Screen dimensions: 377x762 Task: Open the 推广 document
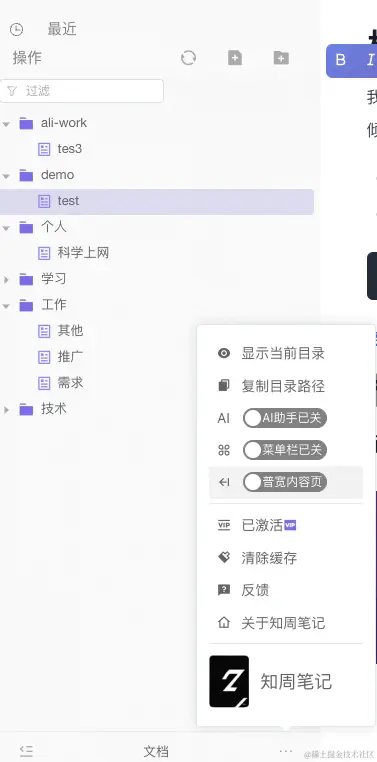click(70, 357)
